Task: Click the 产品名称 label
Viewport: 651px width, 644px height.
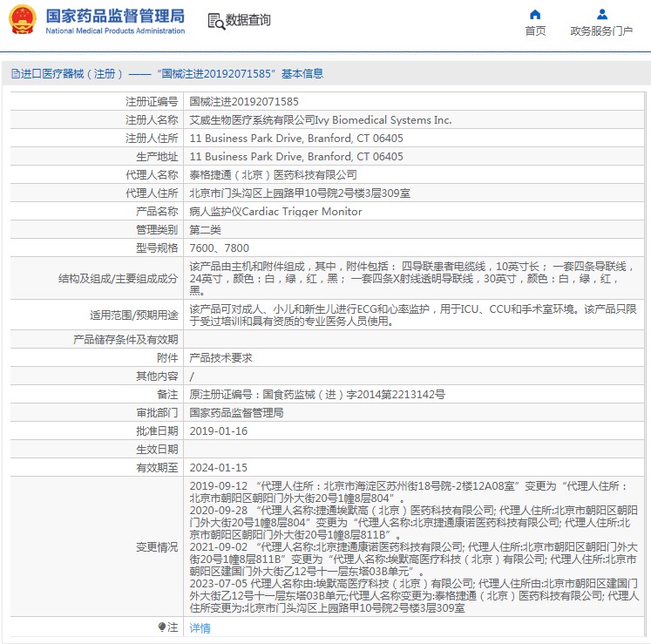Action: coord(157,212)
